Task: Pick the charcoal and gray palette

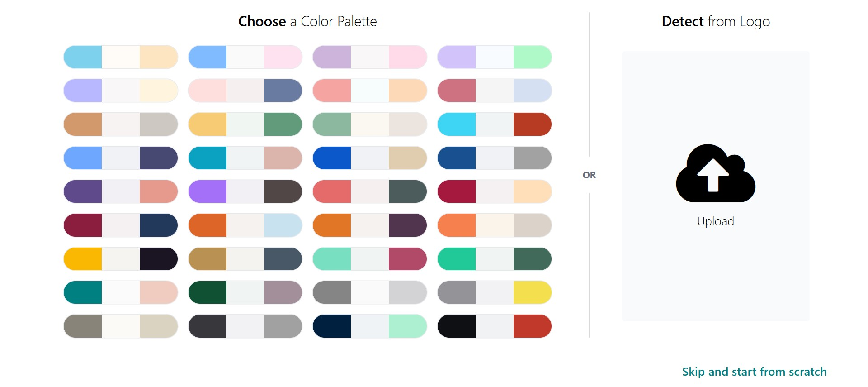Action: coord(245,326)
